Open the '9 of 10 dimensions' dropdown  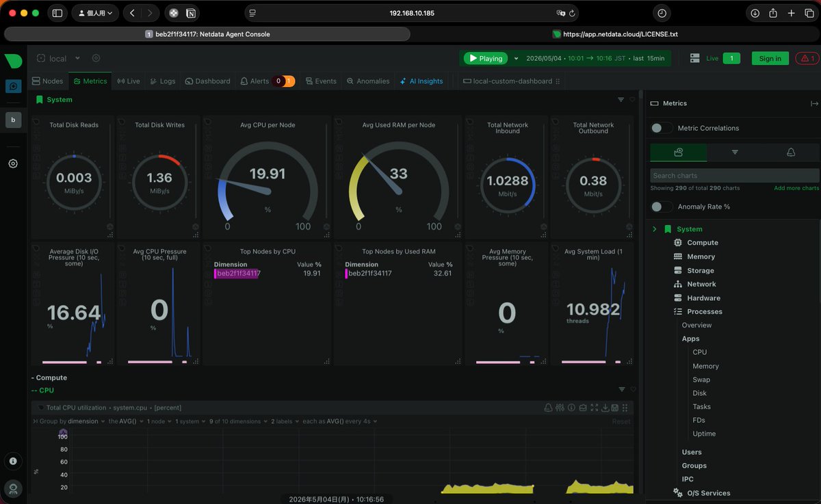pyautogui.click(x=238, y=421)
